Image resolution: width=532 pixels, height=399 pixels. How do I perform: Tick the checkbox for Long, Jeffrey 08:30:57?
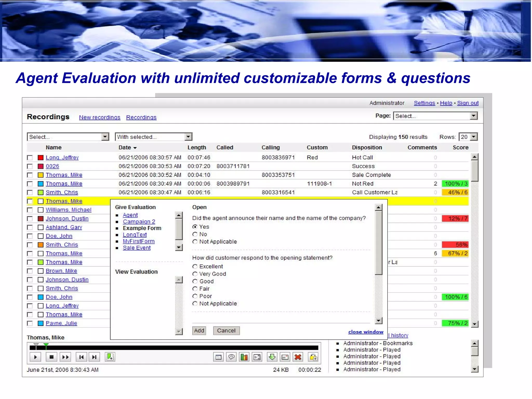pos(30,158)
